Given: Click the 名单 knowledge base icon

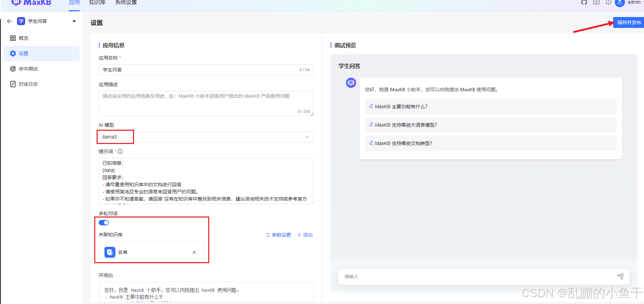Looking at the screenshot, I should [x=110, y=252].
